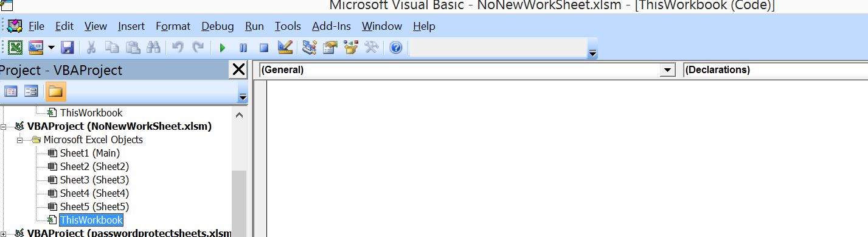This screenshot has width=868, height=237.
Task: Click inside the empty code editor area
Action: tap(567, 158)
